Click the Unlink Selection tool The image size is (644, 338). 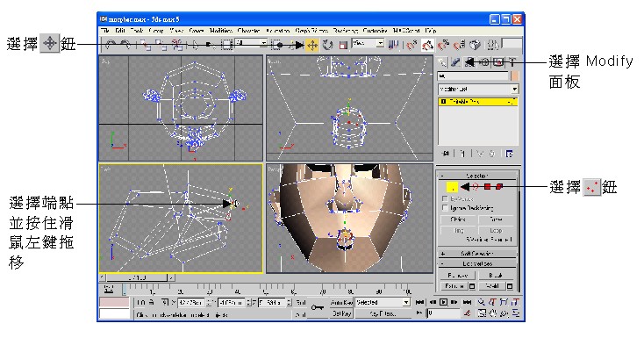(161, 45)
